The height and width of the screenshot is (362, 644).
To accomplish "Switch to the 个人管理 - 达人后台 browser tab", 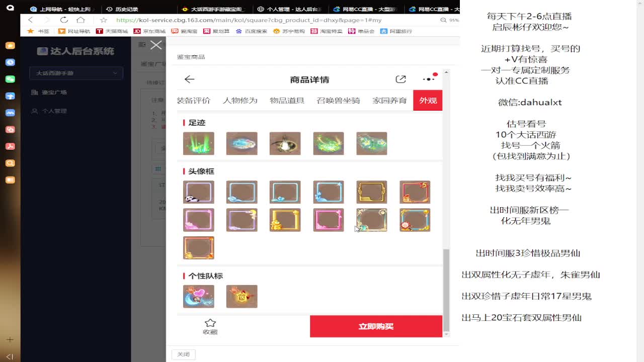I will pyautogui.click(x=290, y=9).
